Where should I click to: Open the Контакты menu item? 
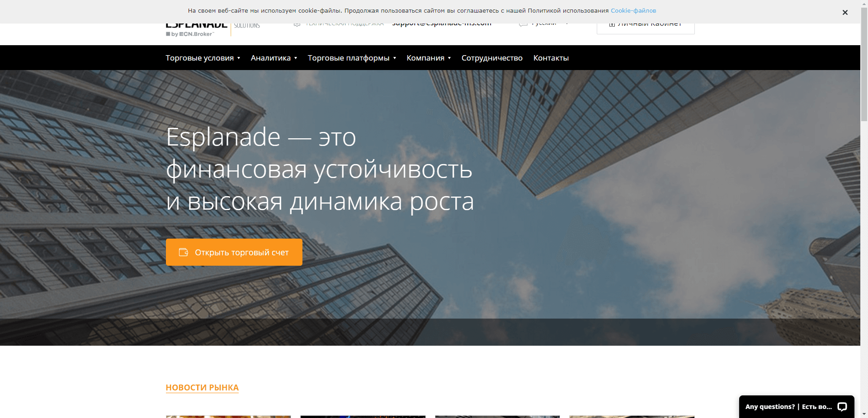pos(551,58)
